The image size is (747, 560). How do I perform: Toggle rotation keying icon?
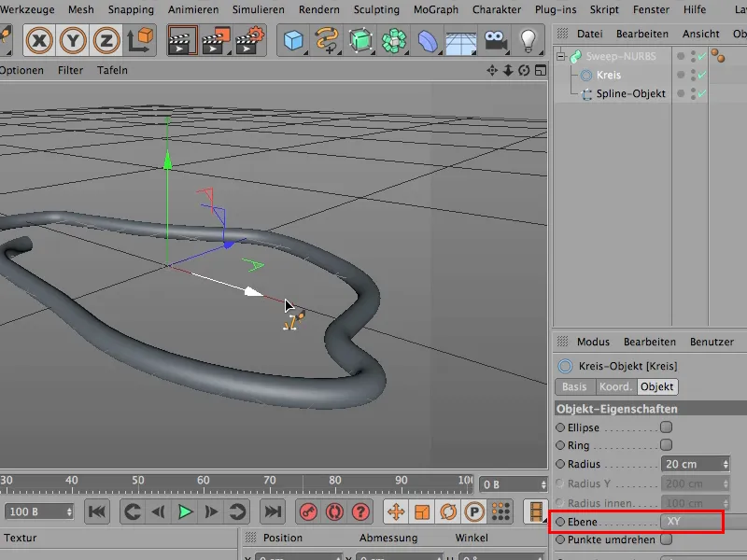click(x=448, y=511)
